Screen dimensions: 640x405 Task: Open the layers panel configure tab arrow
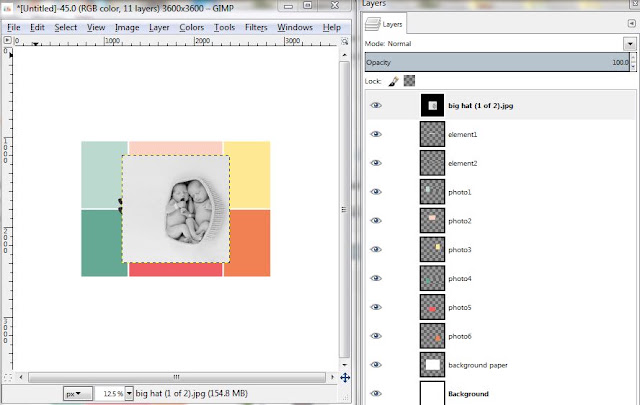coord(631,24)
